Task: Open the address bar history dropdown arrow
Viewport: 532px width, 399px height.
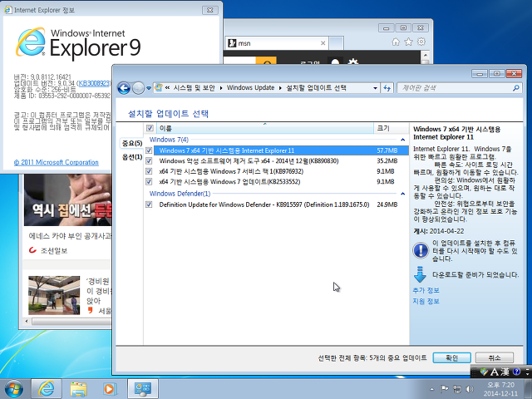Action: [x=375, y=88]
